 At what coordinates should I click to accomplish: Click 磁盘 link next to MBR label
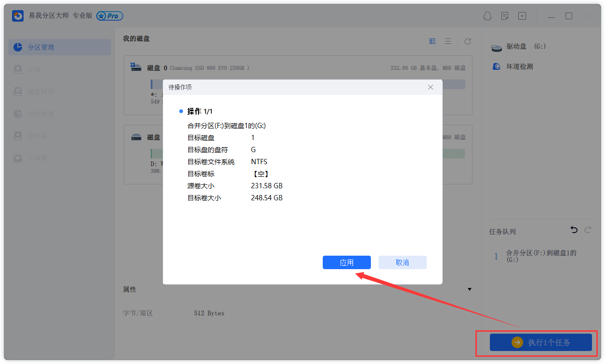click(460, 67)
